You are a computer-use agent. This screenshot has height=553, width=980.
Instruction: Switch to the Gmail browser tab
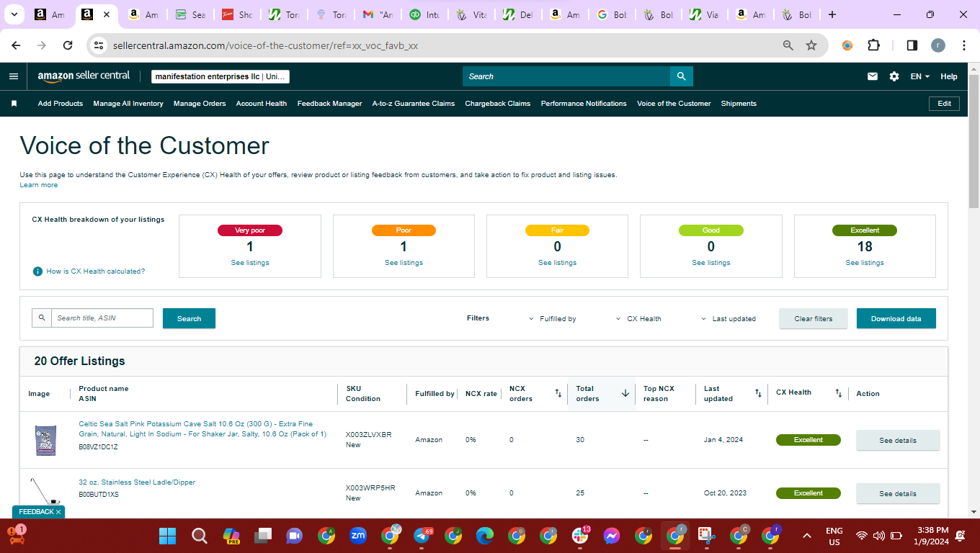click(x=378, y=14)
